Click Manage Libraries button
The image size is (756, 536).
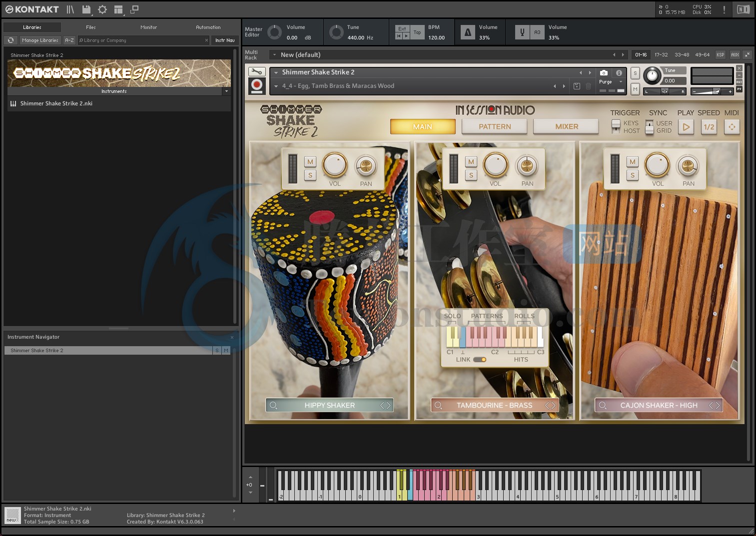pyautogui.click(x=40, y=40)
